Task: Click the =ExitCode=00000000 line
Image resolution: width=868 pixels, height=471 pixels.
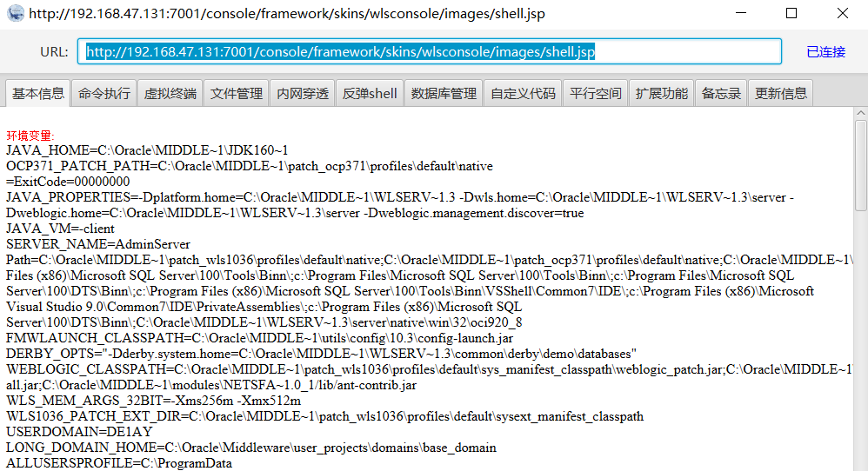Action: coord(68,182)
